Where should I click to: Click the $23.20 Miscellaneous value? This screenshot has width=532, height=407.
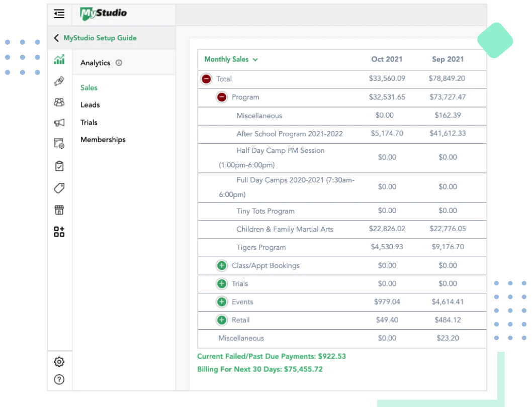(x=448, y=338)
